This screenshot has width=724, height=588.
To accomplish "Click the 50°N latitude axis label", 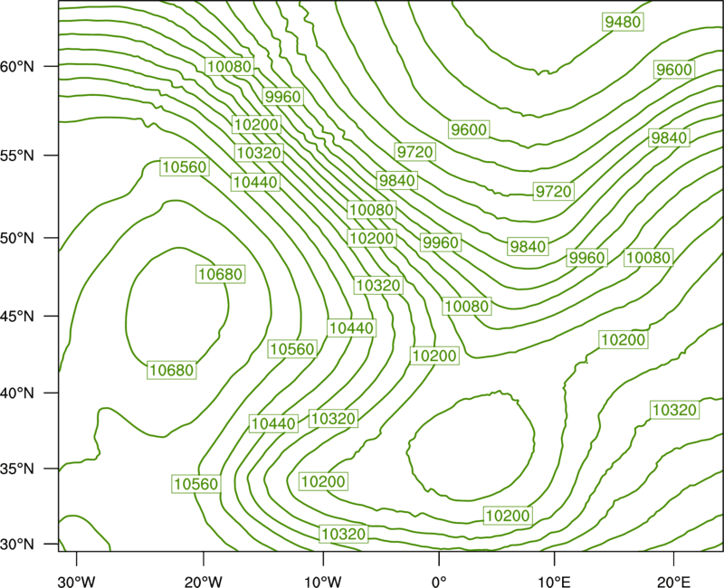I will coord(17,238).
